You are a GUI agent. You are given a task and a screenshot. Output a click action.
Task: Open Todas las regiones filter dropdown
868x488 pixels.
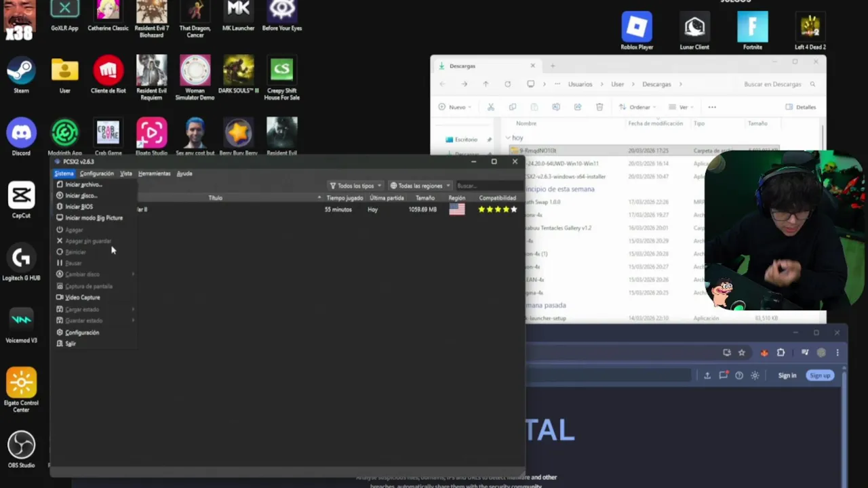[420, 186]
